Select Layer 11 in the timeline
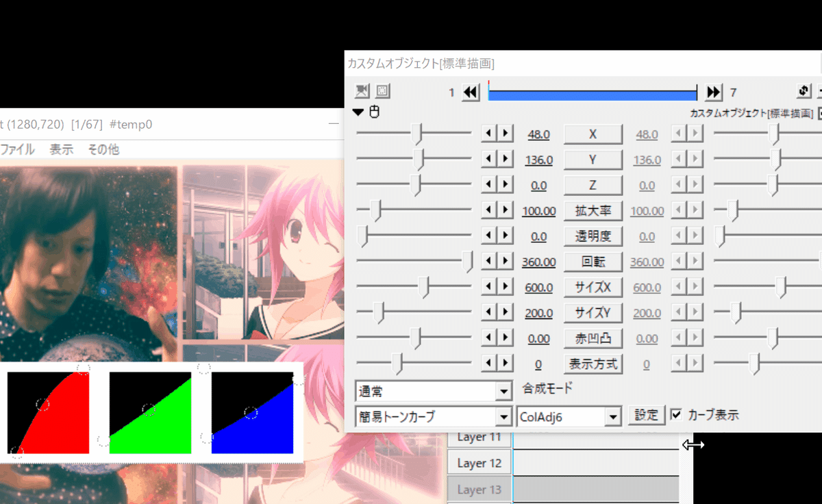822x504 pixels. coord(479,437)
